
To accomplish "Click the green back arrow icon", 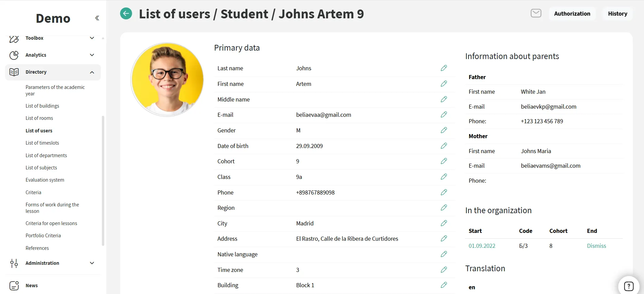I will coord(126,14).
